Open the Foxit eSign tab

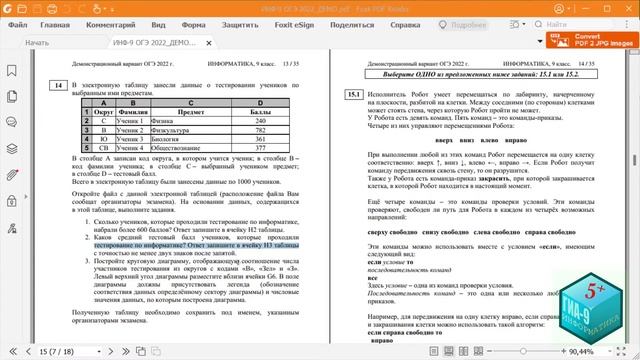coord(294,25)
